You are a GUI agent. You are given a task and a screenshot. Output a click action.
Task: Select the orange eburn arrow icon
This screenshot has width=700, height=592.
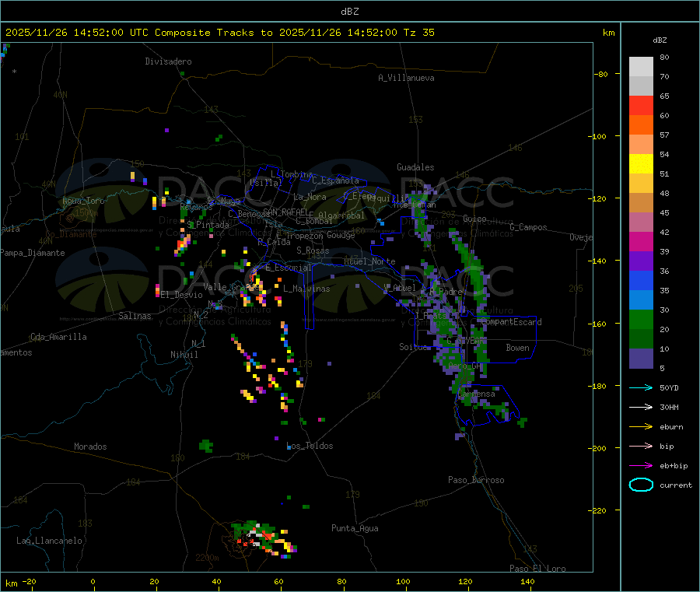641,426
